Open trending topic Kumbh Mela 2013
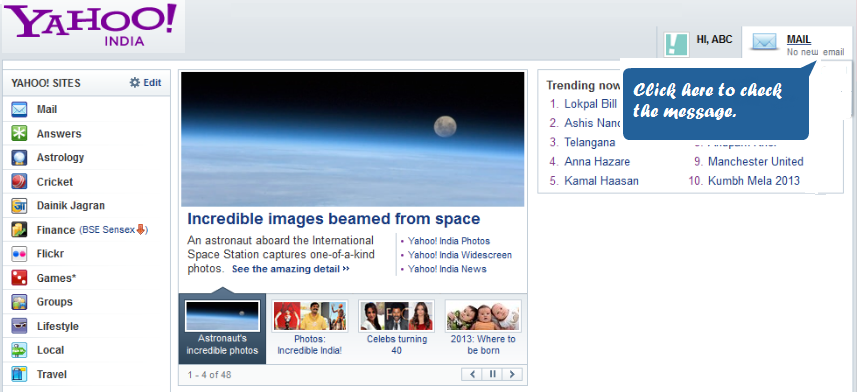This screenshot has width=857, height=392. click(754, 181)
